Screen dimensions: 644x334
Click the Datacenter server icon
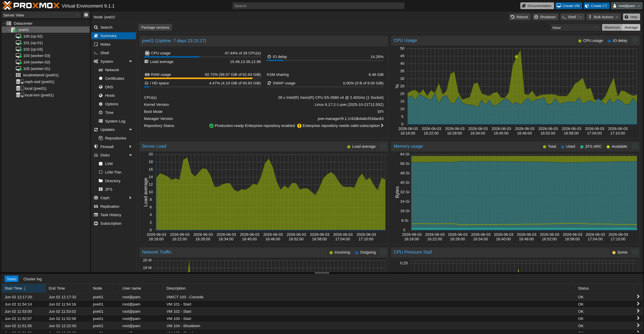pyautogui.click(x=9, y=23)
